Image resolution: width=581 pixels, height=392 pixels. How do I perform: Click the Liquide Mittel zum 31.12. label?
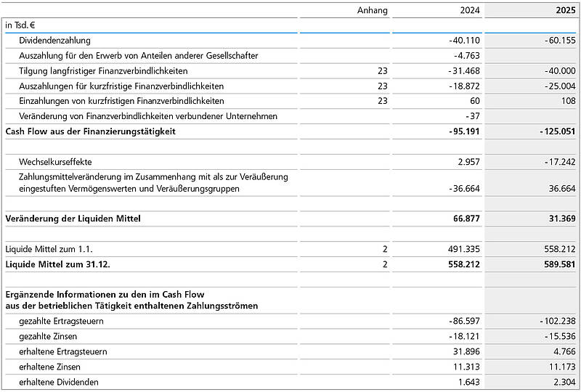pyautogui.click(x=57, y=264)
